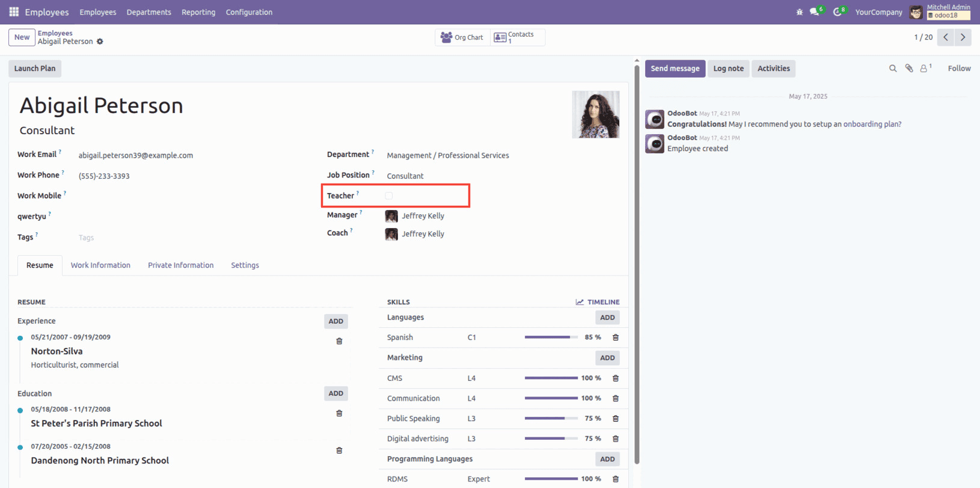
Task: Open the Employees menu
Action: point(98,12)
